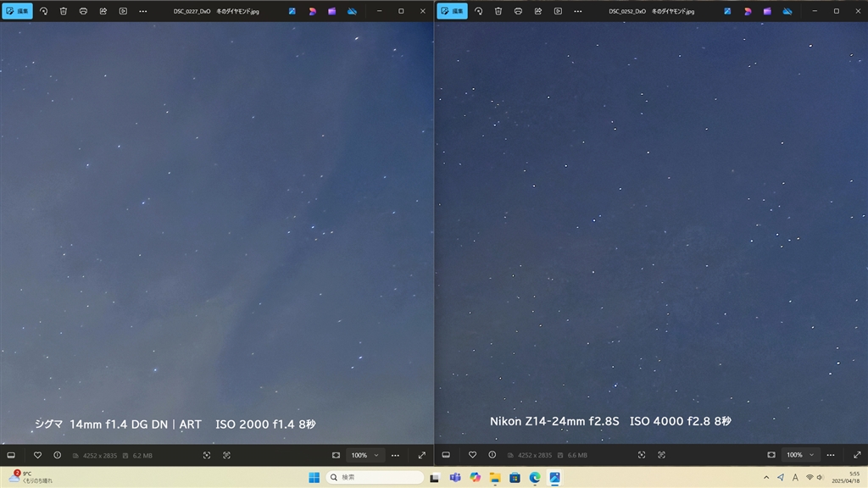The image size is (868, 488).
Task: Open File Explorer from the taskbar
Action: tap(495, 478)
